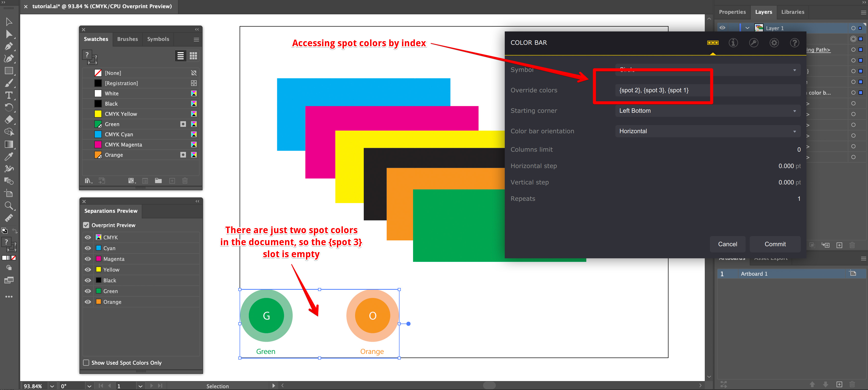Click the Commit button
This screenshot has width=868, height=390.
[x=775, y=244]
